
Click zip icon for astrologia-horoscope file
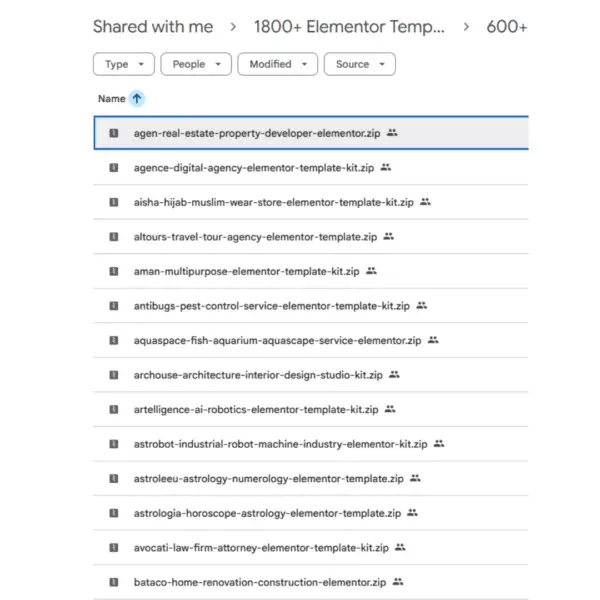coord(114,513)
